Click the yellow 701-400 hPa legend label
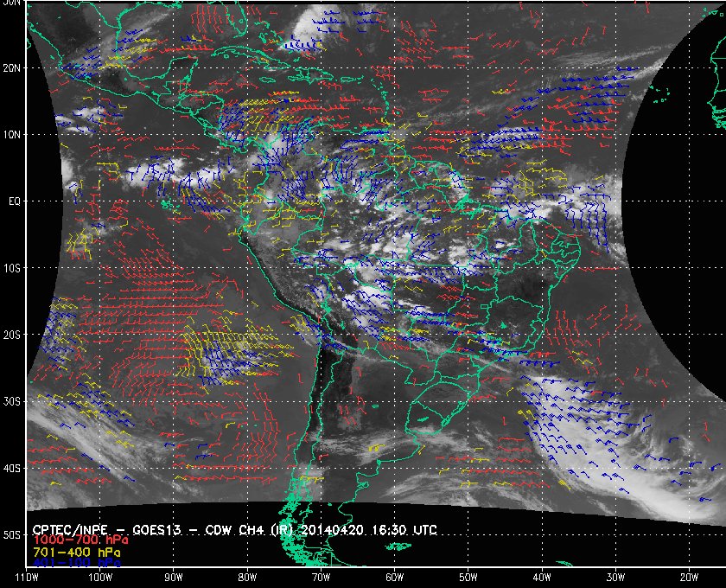Screen dimensions: 726x588 point(77,553)
